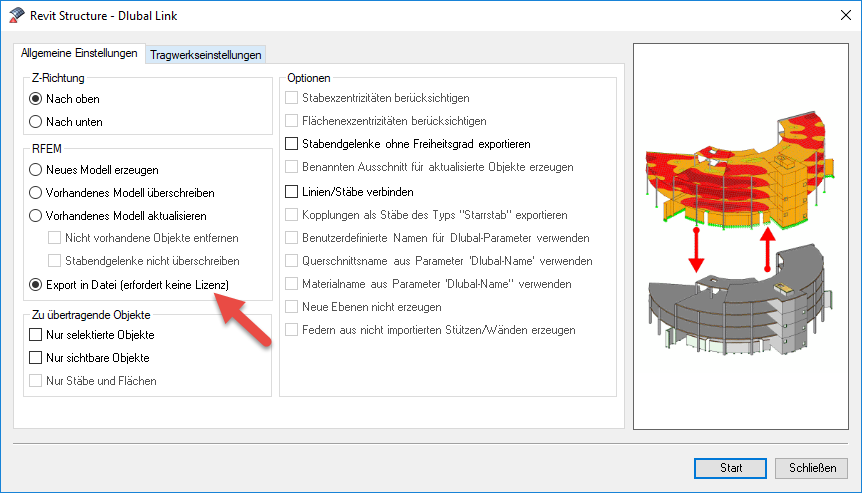Click the Start button
The image size is (862, 493).
pyautogui.click(x=730, y=468)
